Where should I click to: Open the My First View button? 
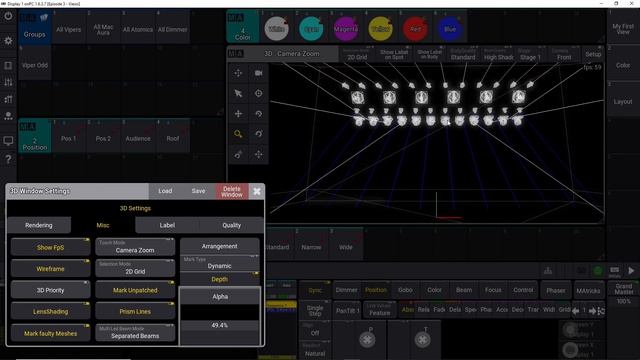coord(623,27)
